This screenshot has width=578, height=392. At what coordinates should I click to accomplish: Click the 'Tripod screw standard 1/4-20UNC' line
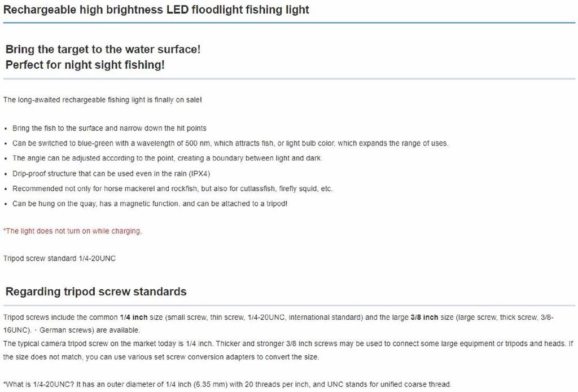(59, 259)
